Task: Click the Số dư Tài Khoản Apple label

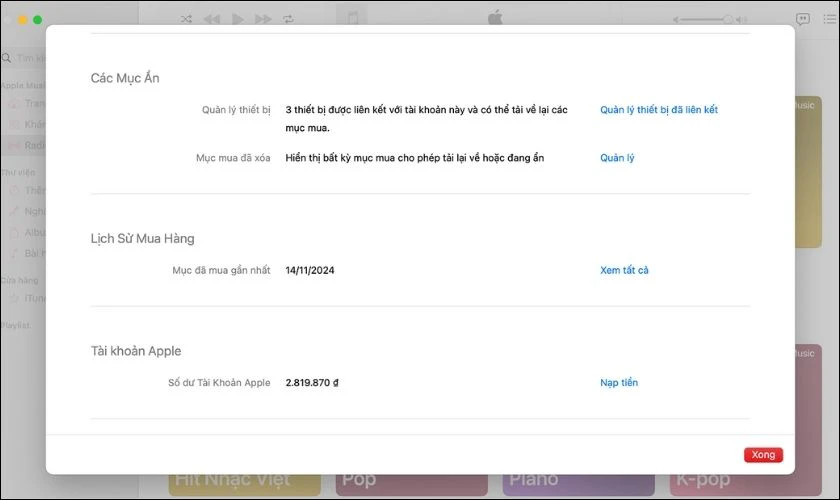Action: pos(219,383)
